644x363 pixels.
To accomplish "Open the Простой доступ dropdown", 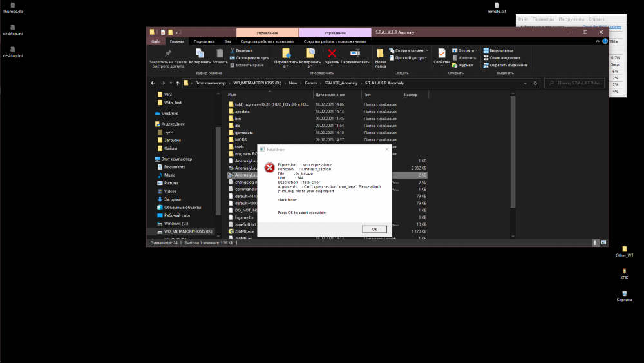I will point(409,58).
